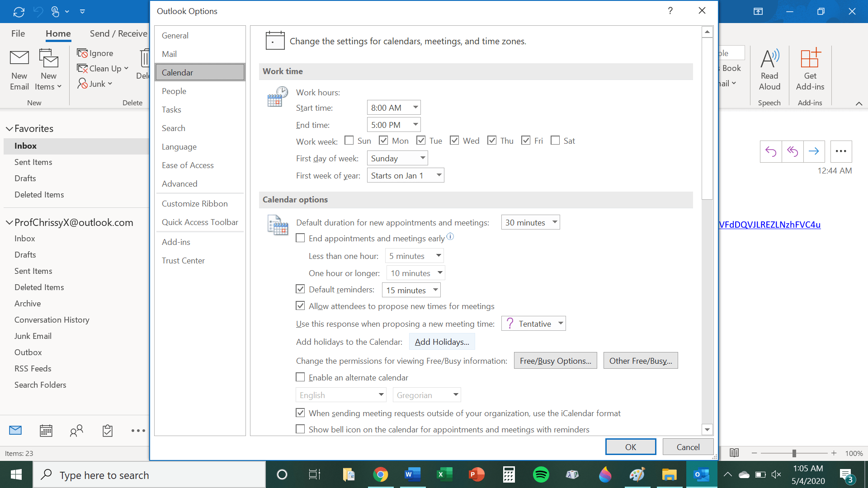Screen dimensions: 868x488
Task: Open Spotify from the taskbar
Action: tap(541, 474)
